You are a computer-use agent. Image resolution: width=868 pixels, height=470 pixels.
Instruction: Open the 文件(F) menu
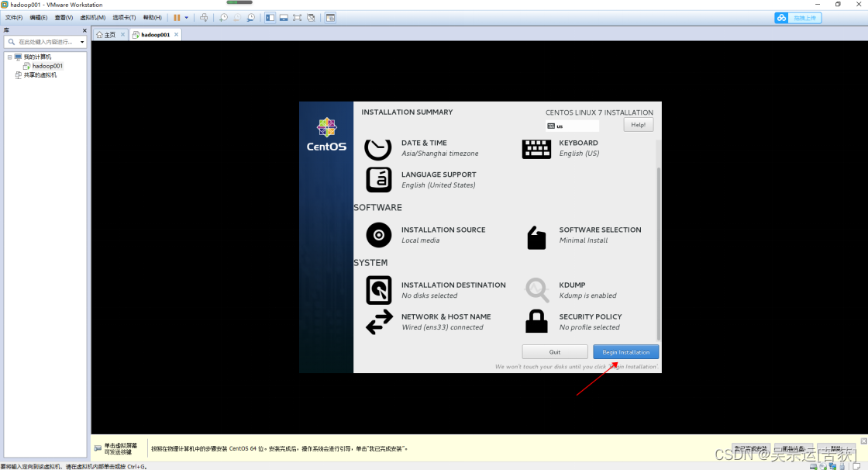click(x=14, y=18)
